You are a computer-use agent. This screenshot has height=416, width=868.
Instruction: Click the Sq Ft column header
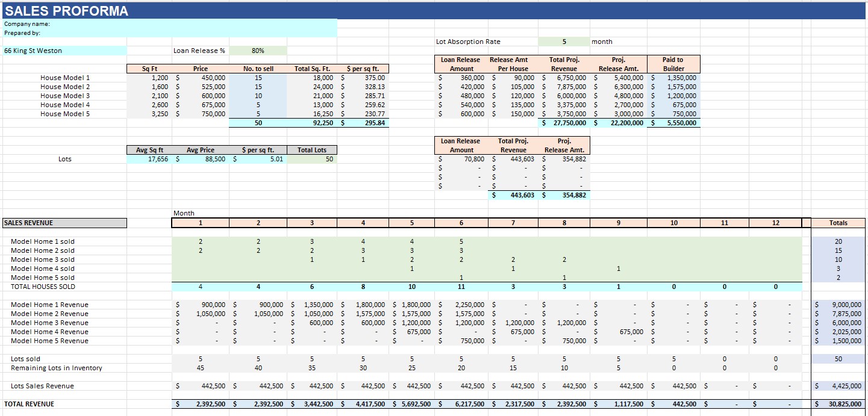point(149,69)
